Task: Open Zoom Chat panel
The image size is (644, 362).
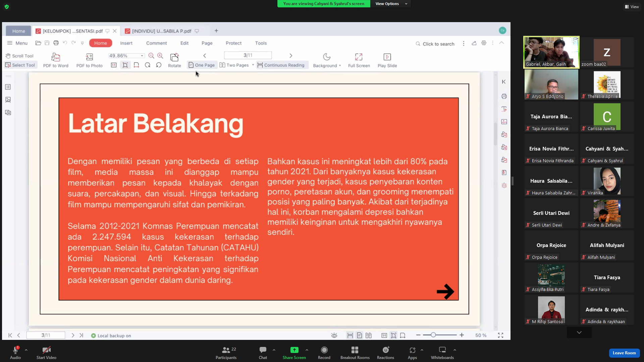Action: click(x=263, y=353)
